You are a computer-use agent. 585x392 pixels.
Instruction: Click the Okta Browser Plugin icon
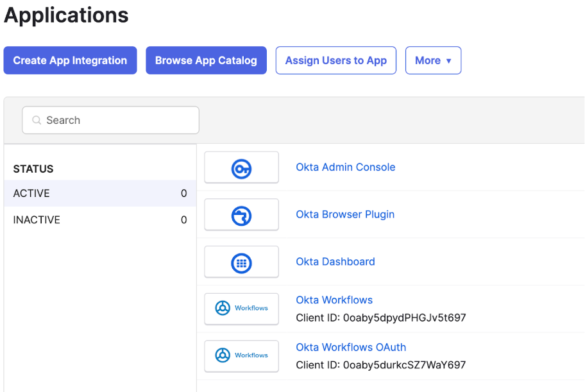coord(241,216)
